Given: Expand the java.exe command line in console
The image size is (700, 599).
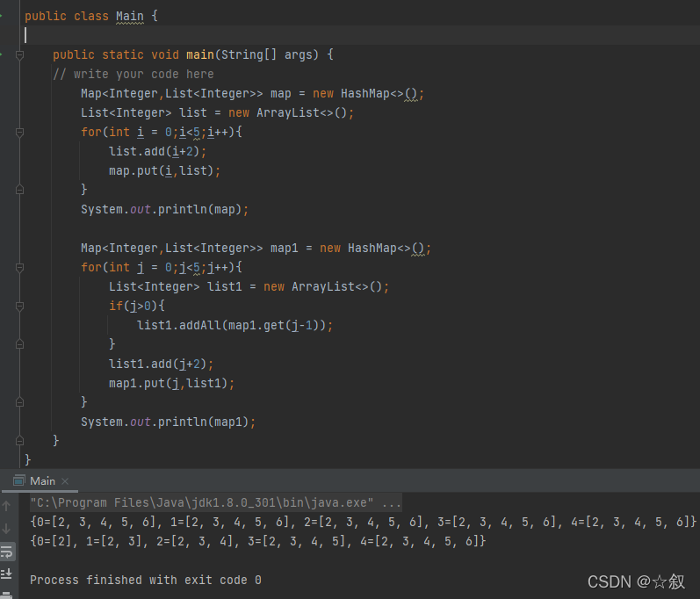Looking at the screenshot, I should [392, 503].
